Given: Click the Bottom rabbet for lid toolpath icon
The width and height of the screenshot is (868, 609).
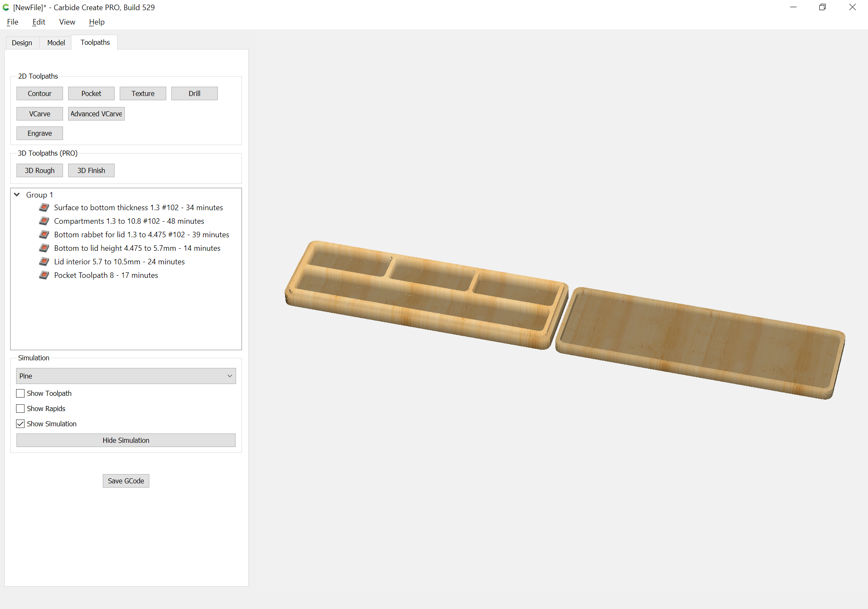Looking at the screenshot, I should [x=44, y=234].
